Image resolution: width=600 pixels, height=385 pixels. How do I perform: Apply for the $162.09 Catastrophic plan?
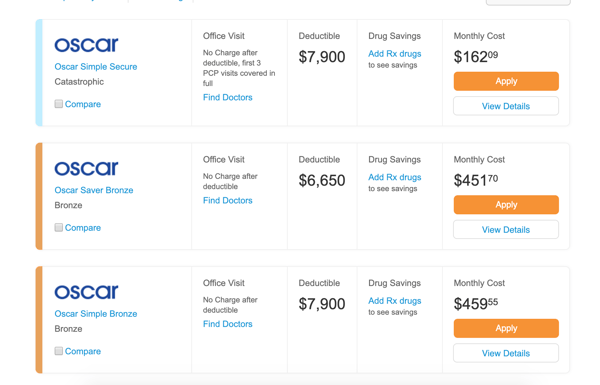pos(506,81)
